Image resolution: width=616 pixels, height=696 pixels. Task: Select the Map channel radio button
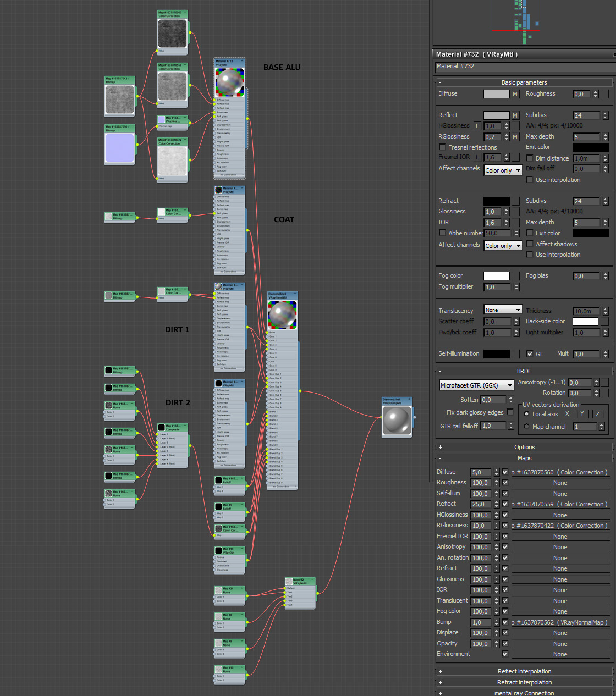coord(527,427)
